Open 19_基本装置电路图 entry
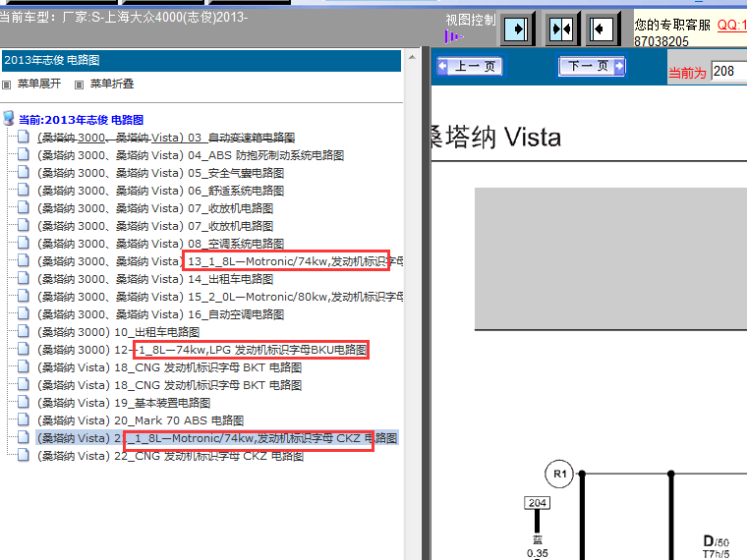 [x=124, y=403]
